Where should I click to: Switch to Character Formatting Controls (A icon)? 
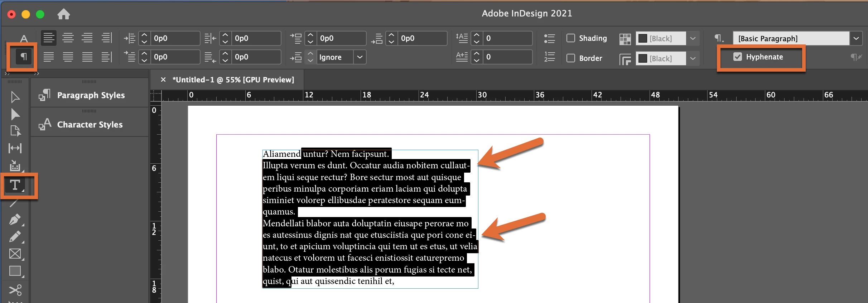[24, 39]
